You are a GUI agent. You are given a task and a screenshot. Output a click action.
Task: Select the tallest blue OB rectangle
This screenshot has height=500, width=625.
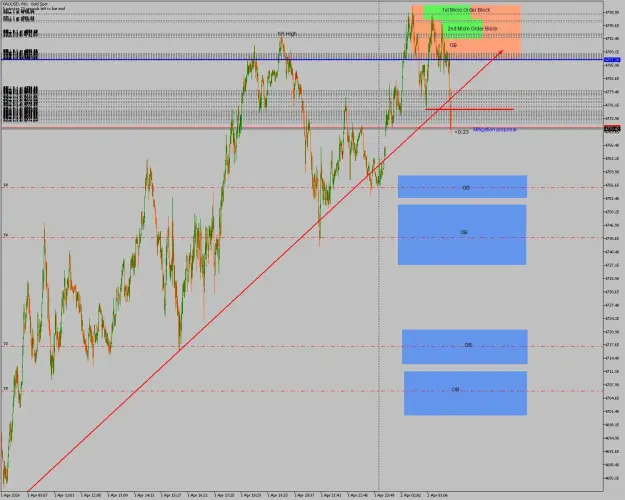(462, 235)
